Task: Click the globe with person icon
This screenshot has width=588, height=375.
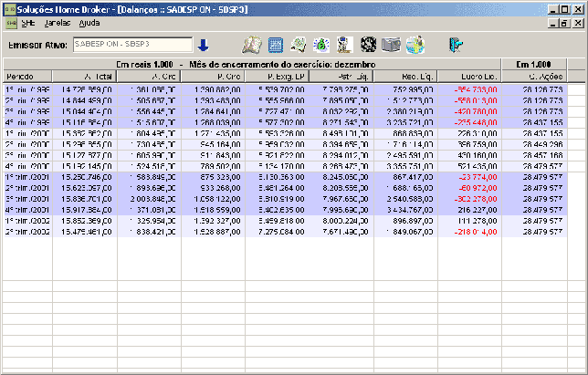Action: (415, 45)
